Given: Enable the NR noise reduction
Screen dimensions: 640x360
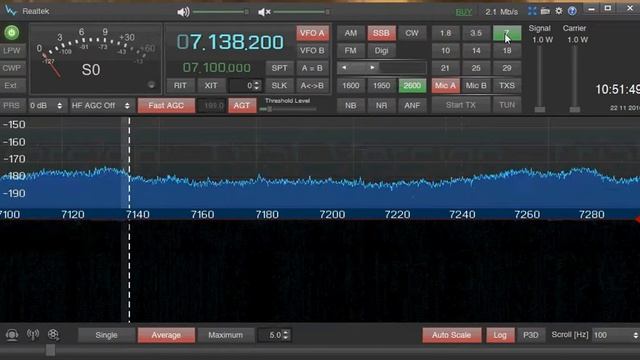Looking at the screenshot, I should 381,105.
